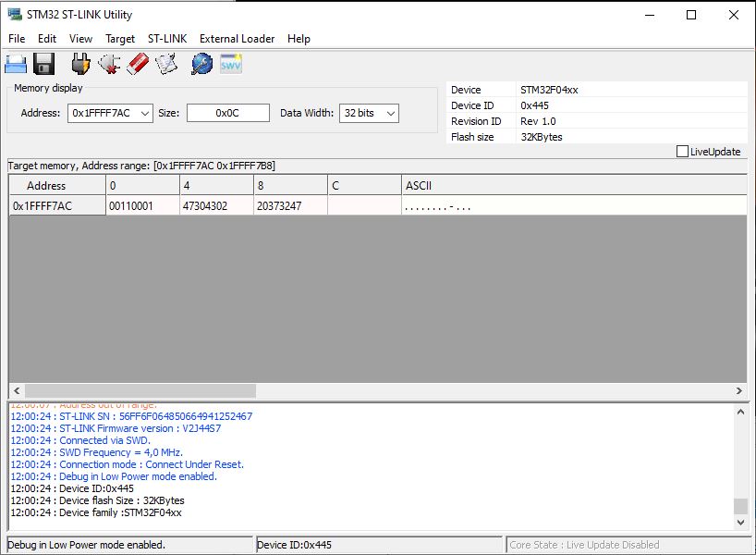Screen dimensions: 756x555
Task: Click Device flash Size 32KBytes log line
Action: pyautogui.click(x=97, y=500)
